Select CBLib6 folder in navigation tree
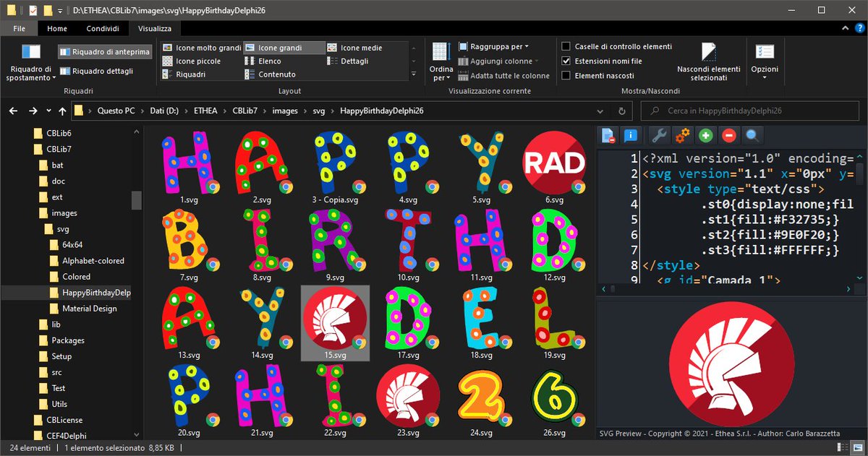Image resolution: width=868 pixels, height=456 pixels. click(x=59, y=133)
